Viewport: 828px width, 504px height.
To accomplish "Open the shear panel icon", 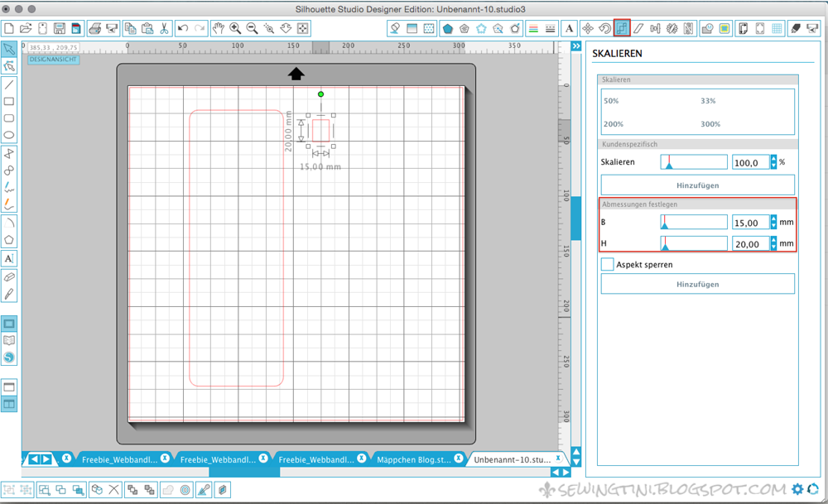I will tap(638, 28).
